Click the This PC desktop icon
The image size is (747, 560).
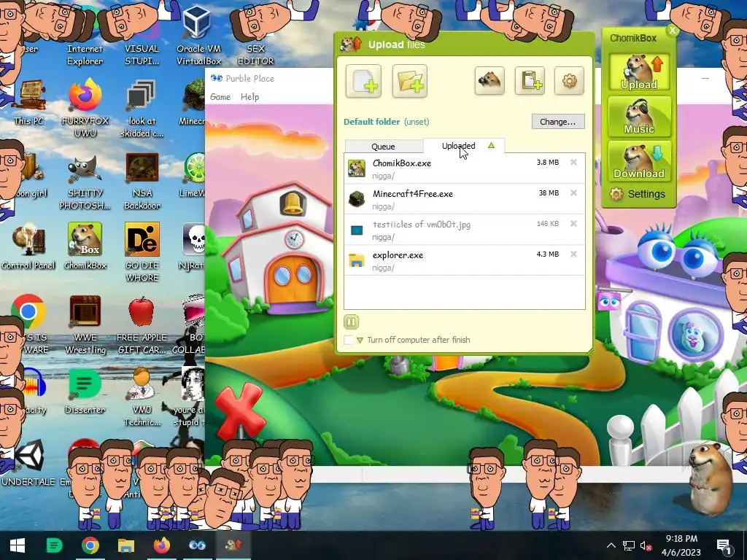point(28,102)
